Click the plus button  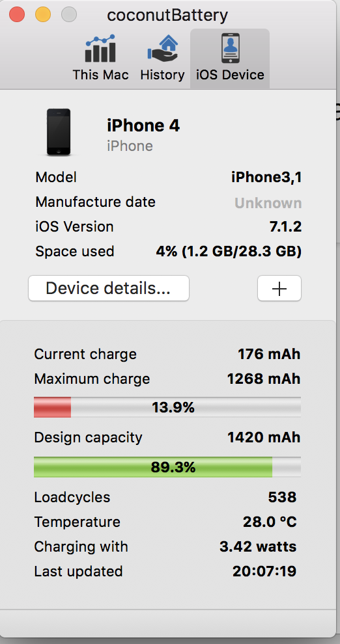pos(279,288)
